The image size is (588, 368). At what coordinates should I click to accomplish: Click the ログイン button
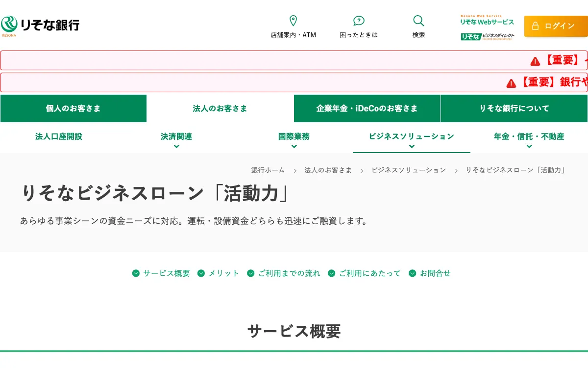(556, 26)
